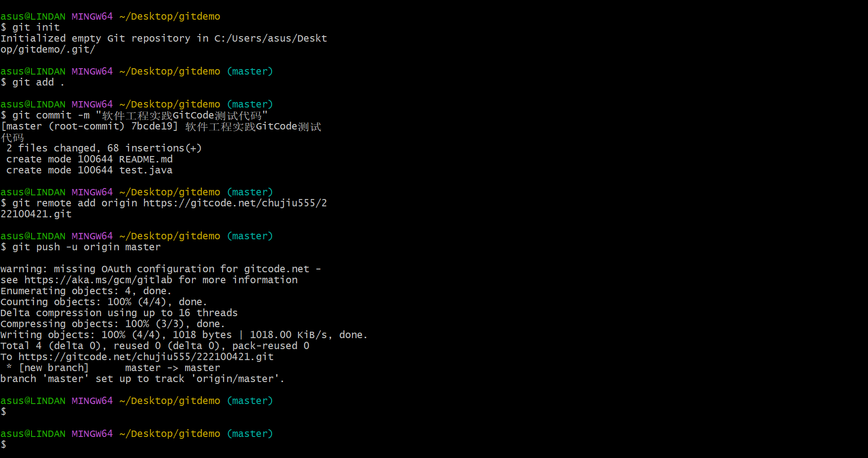Click the 'warning: missing OAuth configuration' line
This screenshot has width=868, height=458.
[160, 269]
